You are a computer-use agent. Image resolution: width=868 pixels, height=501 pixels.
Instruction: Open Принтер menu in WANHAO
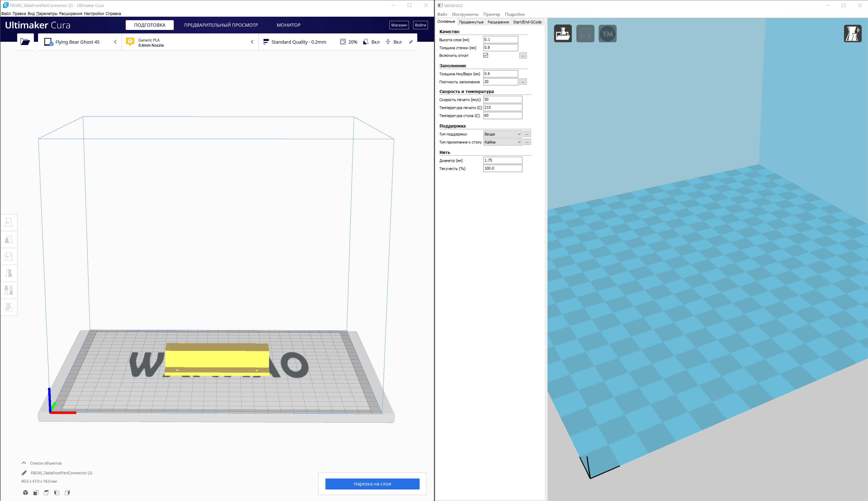(x=492, y=14)
